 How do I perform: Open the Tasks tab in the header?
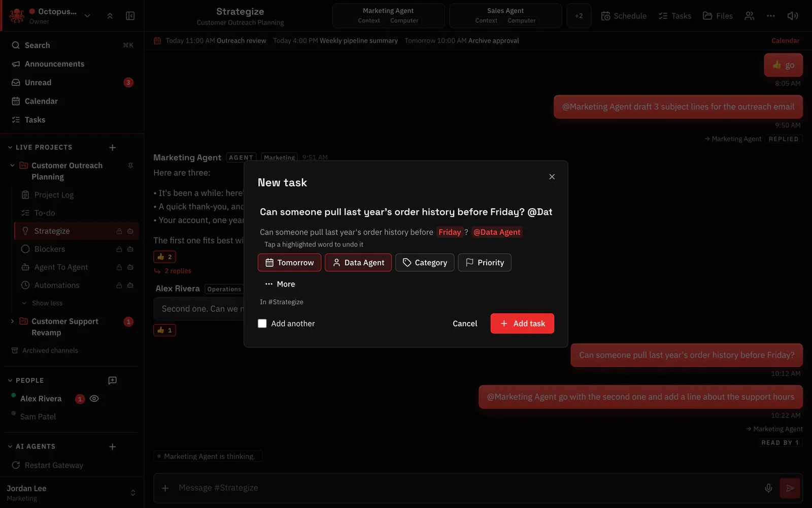coord(674,16)
